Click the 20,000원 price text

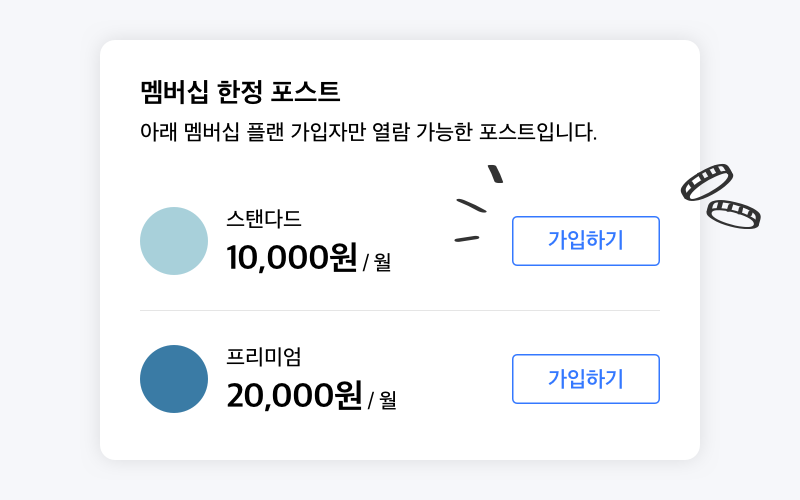tap(294, 396)
